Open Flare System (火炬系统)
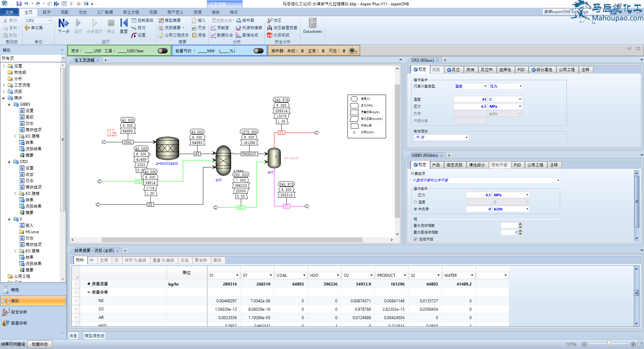644x349 pixels. click(x=278, y=35)
